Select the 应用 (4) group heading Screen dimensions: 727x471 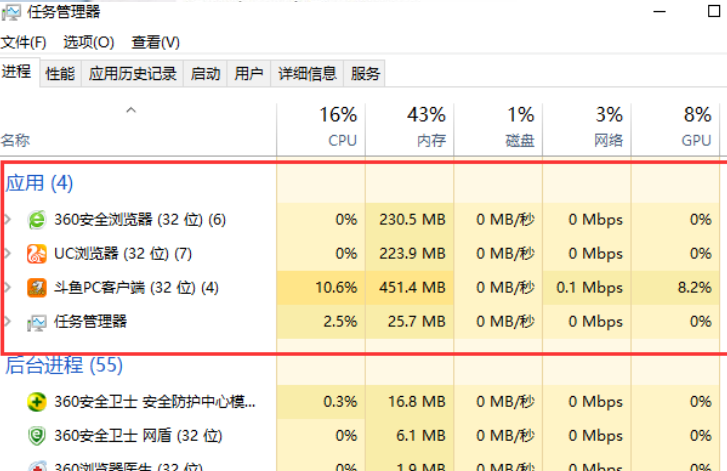click(39, 183)
